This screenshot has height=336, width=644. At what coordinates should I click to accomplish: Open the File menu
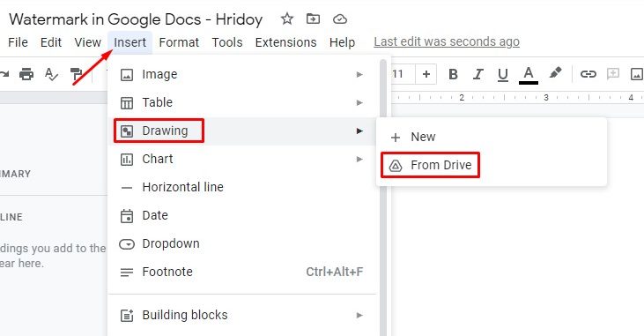(x=19, y=42)
